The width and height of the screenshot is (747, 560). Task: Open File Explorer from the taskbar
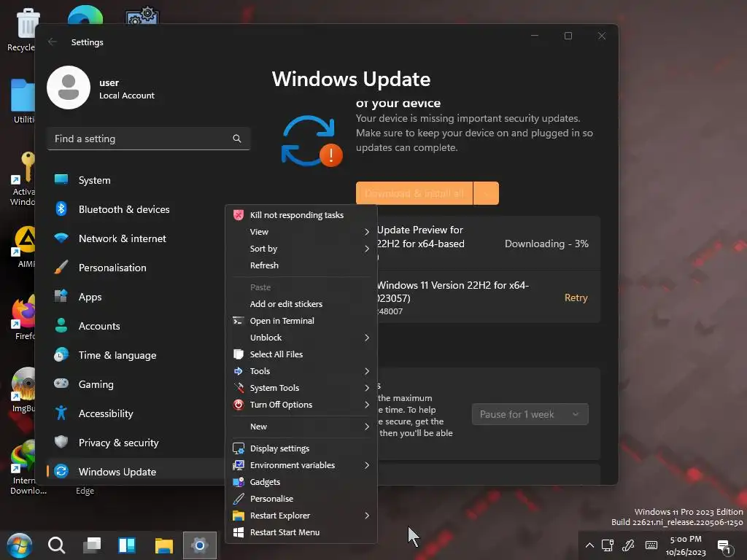(164, 545)
